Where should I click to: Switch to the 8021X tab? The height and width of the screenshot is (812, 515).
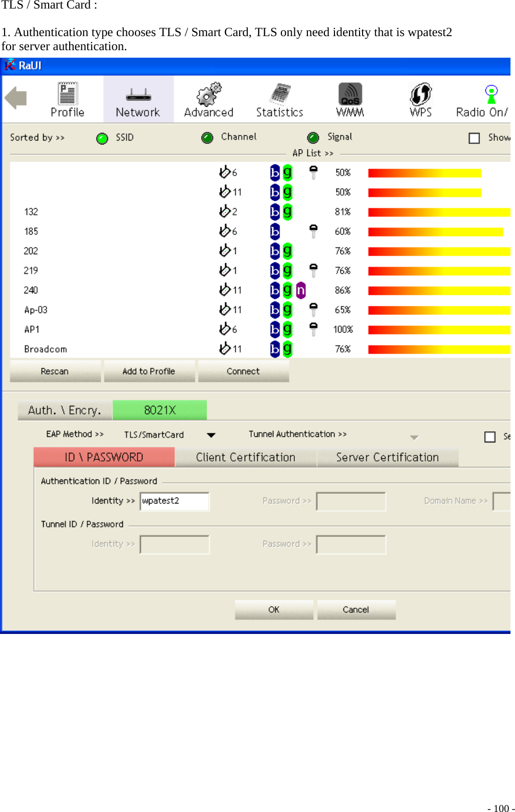160,410
